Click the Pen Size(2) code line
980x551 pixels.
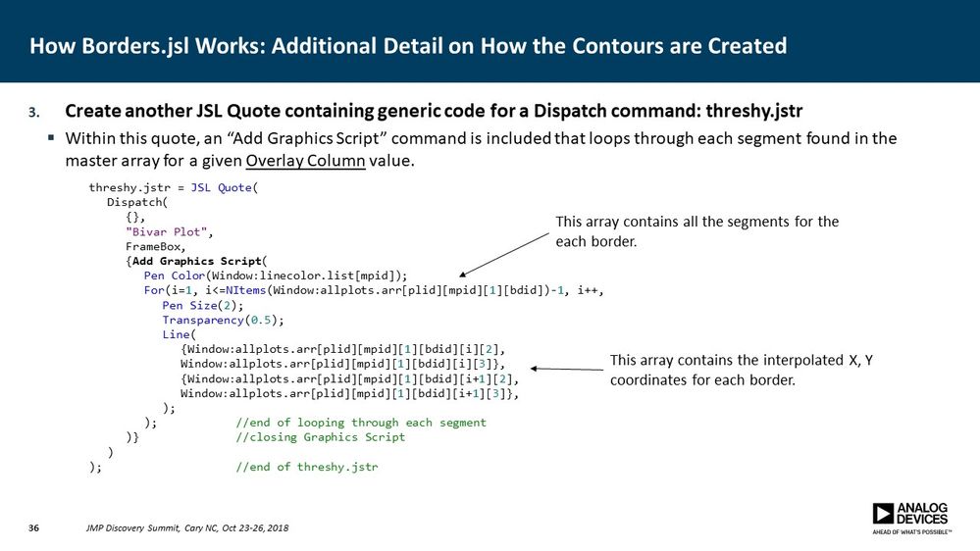click(203, 306)
